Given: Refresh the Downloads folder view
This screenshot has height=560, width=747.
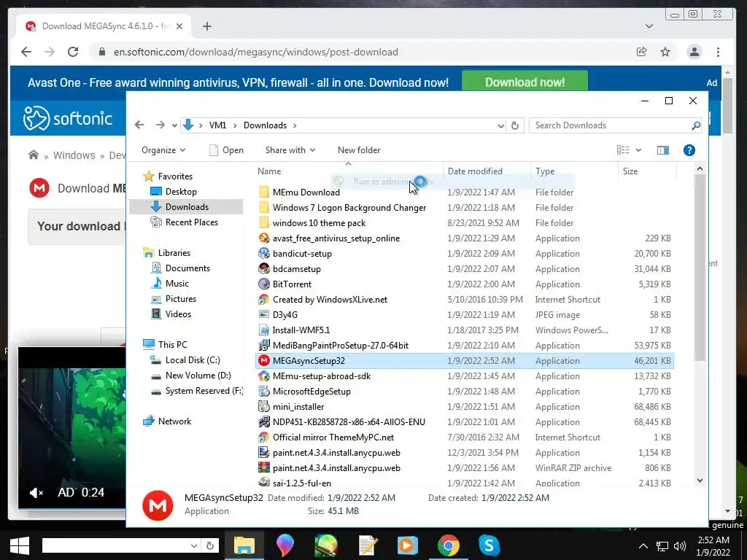Looking at the screenshot, I should click(x=515, y=125).
